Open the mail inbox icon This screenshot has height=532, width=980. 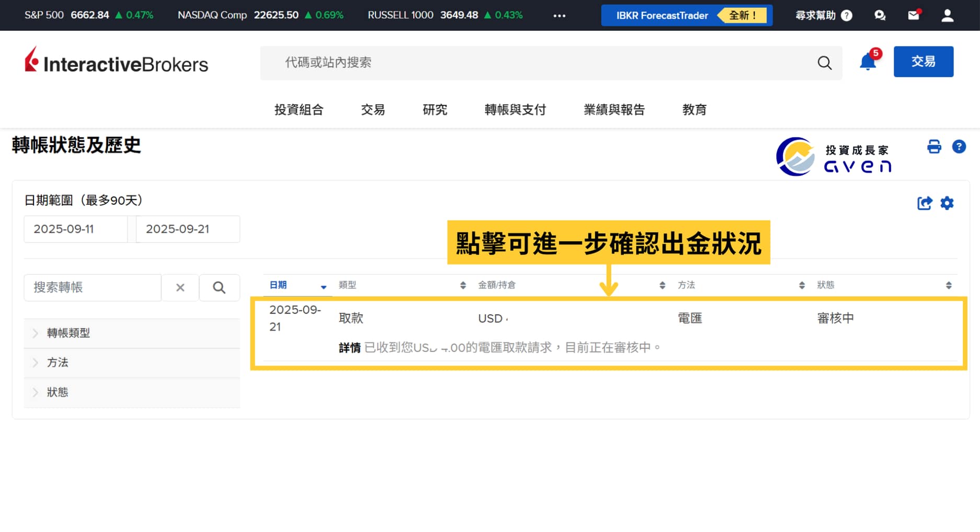pyautogui.click(x=914, y=15)
